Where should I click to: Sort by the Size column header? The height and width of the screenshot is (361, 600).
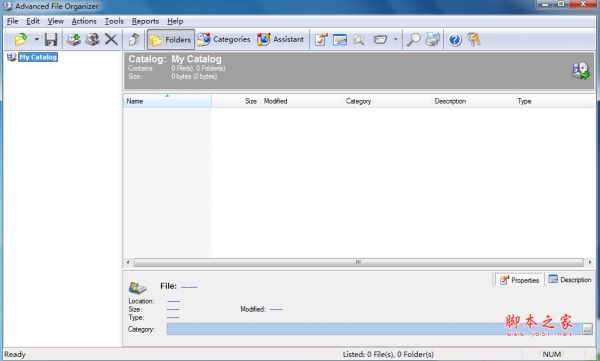236,101
